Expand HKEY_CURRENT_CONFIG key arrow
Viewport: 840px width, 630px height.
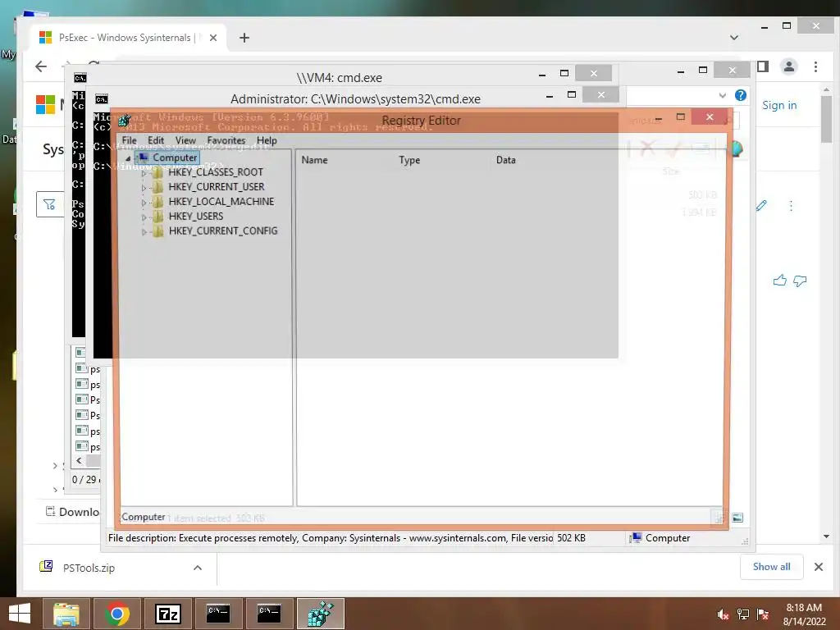click(x=144, y=232)
